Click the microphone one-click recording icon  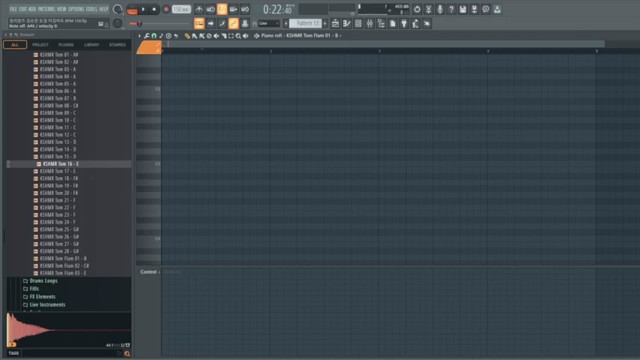point(440,9)
